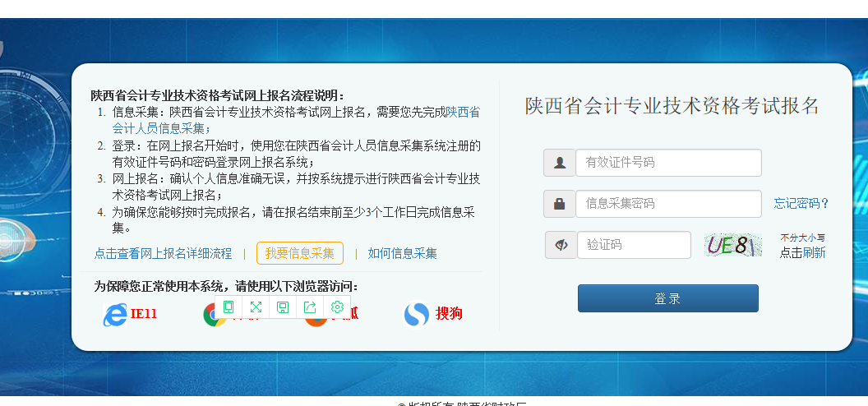Open the green gear settings icon
This screenshot has width=868, height=406.
point(337,307)
